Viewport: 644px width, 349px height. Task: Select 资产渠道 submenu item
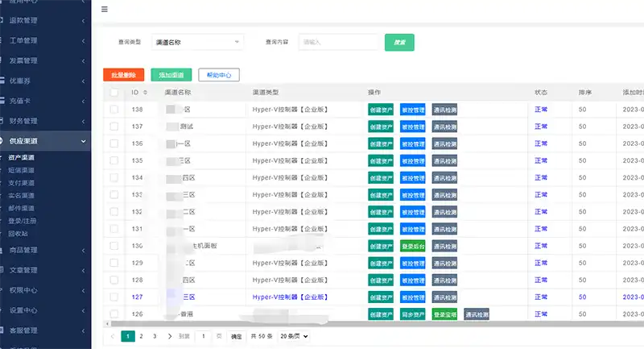(22, 157)
